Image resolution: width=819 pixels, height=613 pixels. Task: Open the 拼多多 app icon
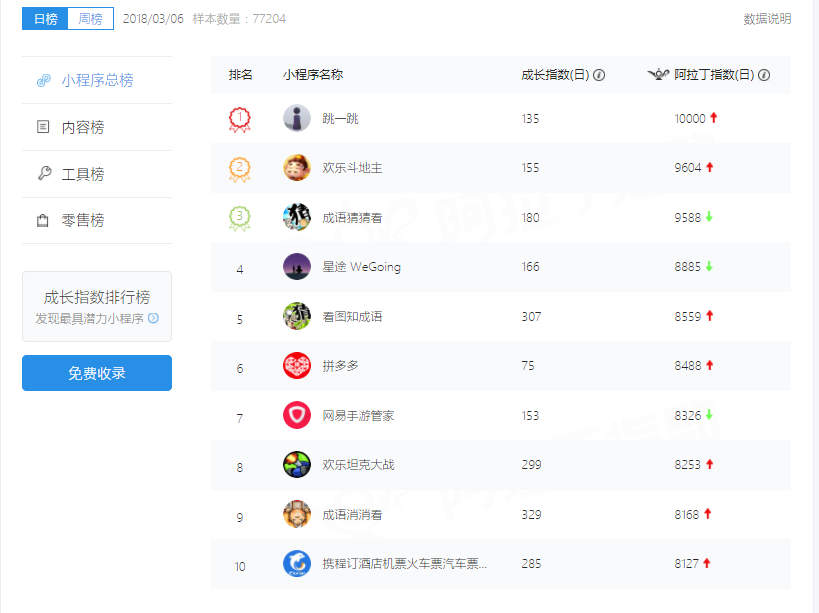pyautogui.click(x=297, y=366)
